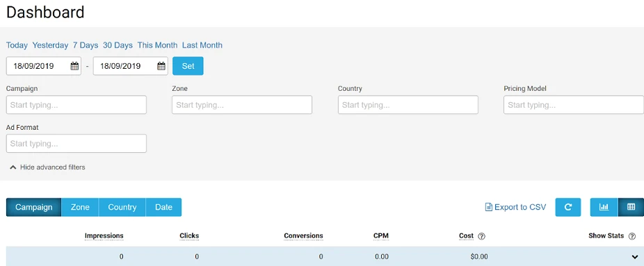Image resolution: width=644 pixels, height=266 pixels.
Task: Open Pricing Model filter field
Action: [x=574, y=105]
